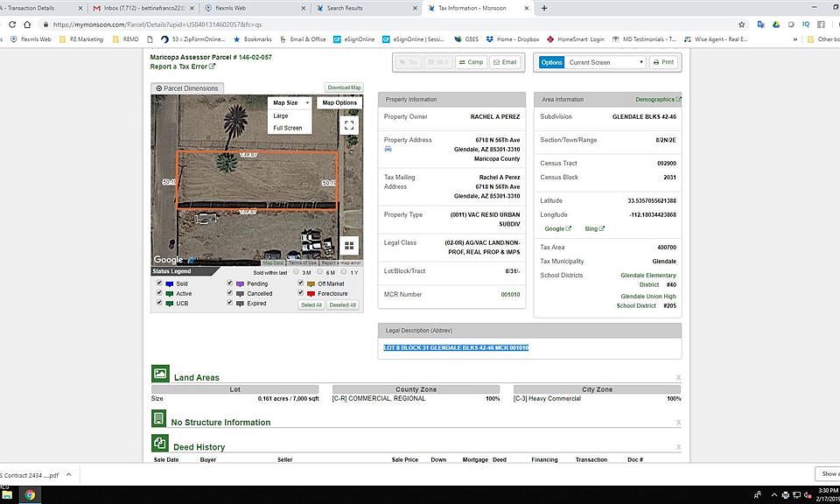Click the Comp button

(x=471, y=62)
